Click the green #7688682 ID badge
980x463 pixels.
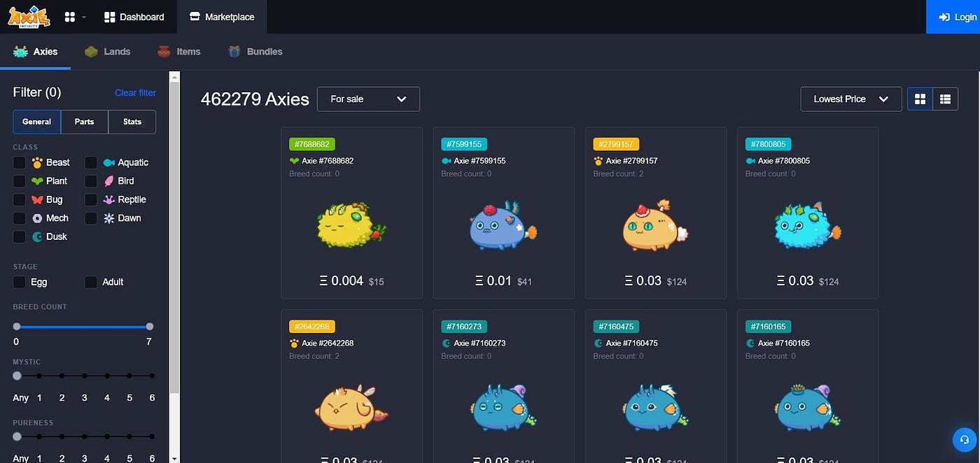point(312,144)
